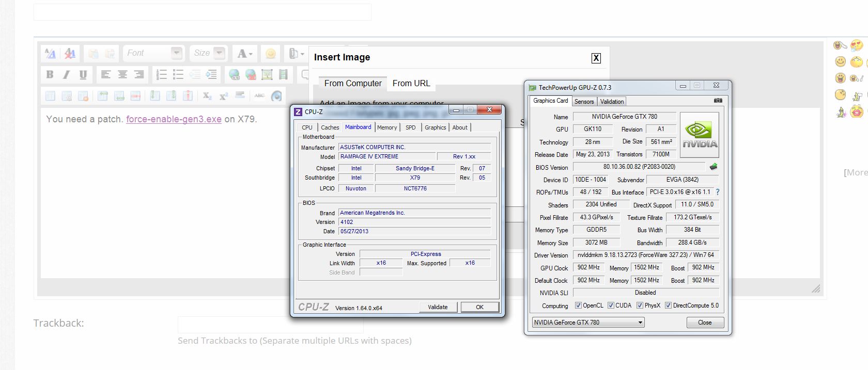868x370 pixels.
Task: Switch to SPD tab in CPU-Z
Action: [x=411, y=127]
